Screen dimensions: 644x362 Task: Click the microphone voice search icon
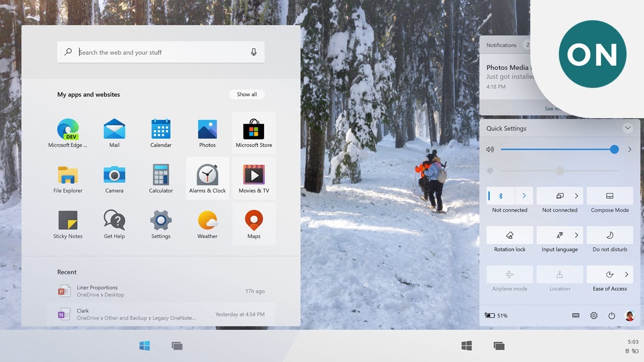pos(254,52)
